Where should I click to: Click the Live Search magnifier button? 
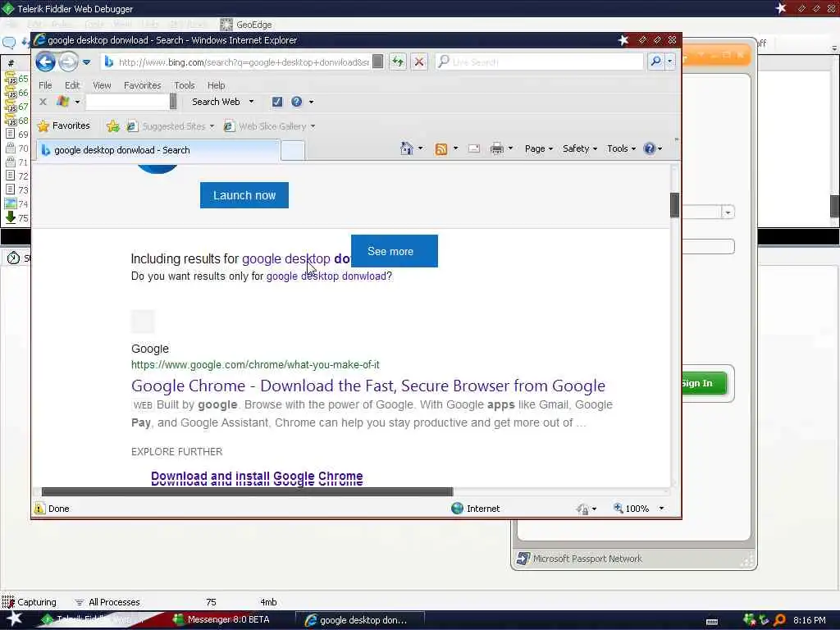655,62
